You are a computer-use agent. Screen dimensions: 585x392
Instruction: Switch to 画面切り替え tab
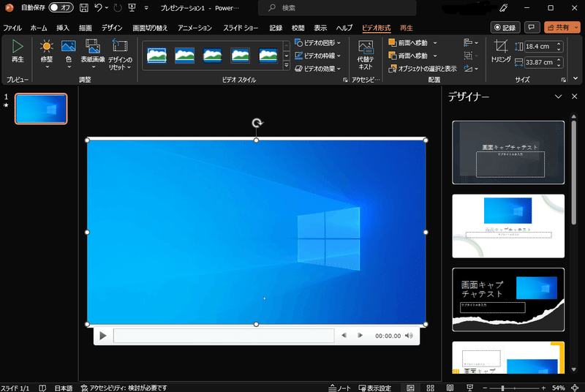[x=150, y=28]
